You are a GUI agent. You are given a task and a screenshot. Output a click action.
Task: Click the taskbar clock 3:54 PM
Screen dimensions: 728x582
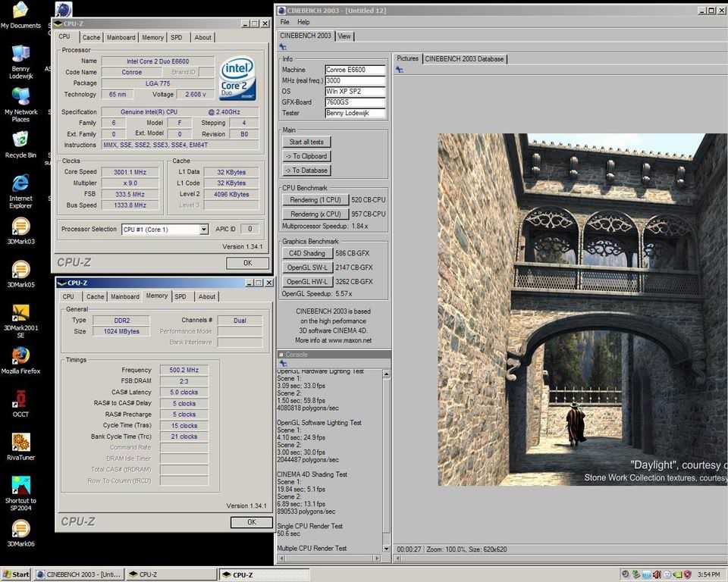708,574
